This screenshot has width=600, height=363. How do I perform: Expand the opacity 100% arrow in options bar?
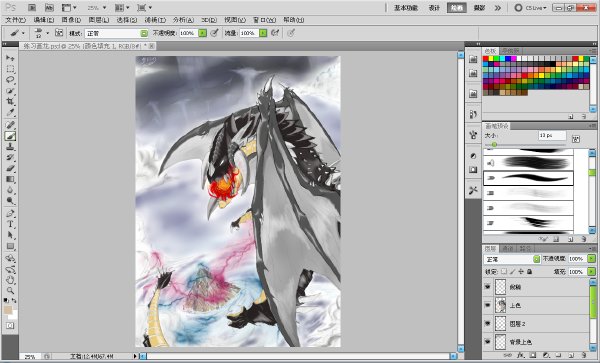(203, 33)
